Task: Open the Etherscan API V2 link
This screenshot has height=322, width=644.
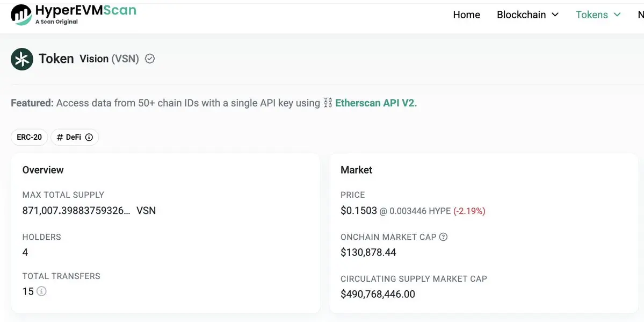Action: point(376,103)
